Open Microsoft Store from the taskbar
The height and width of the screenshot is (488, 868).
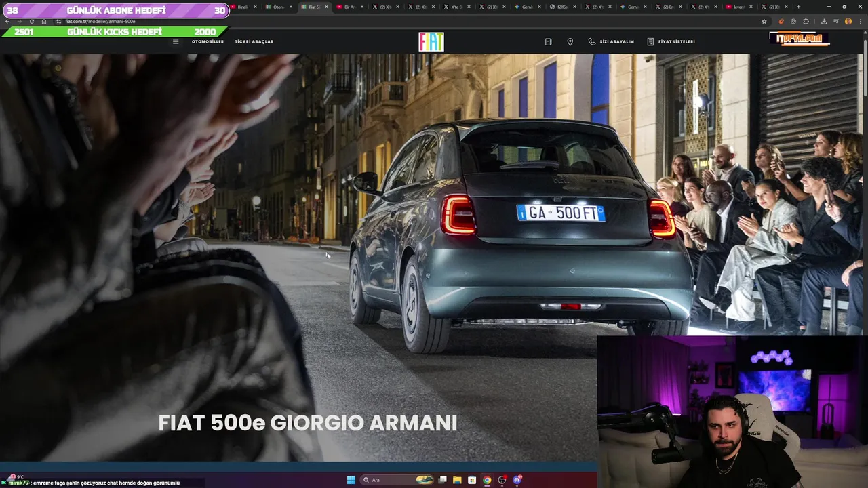[472, 480]
